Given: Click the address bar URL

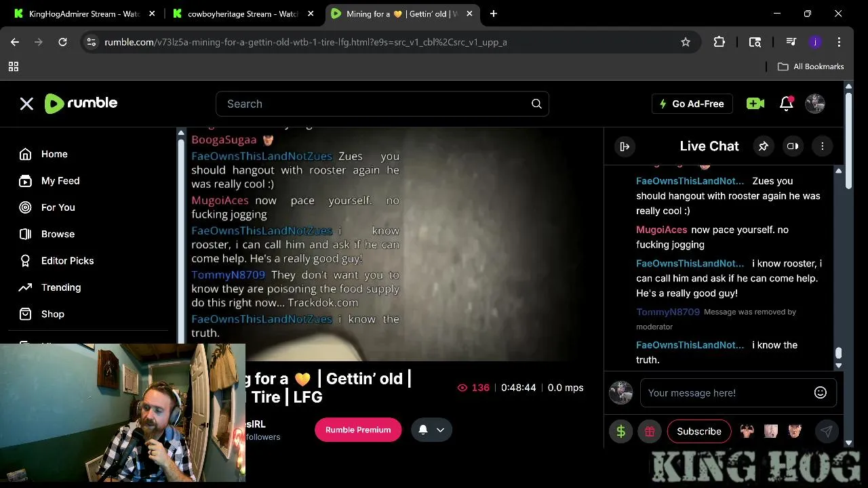Looking at the screenshot, I should (x=305, y=42).
